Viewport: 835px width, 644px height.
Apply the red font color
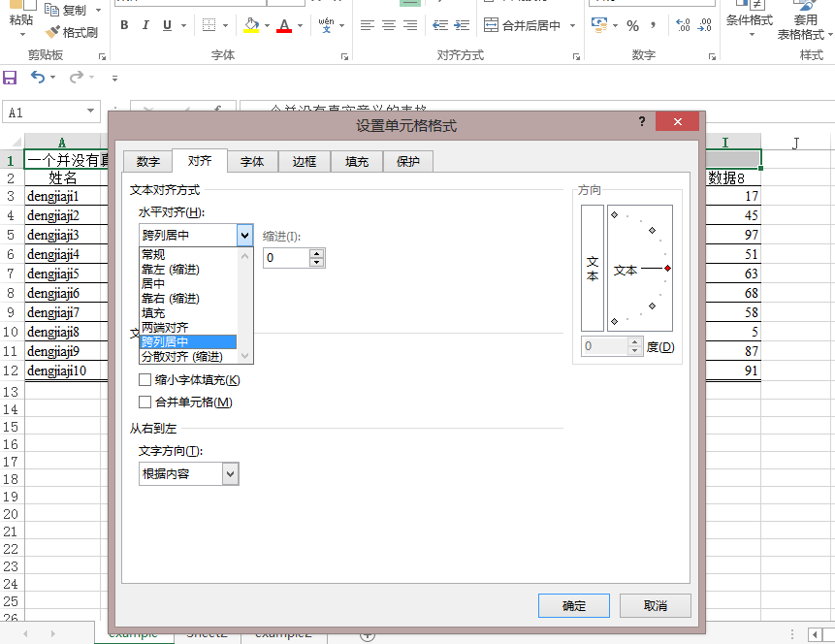pos(284,25)
